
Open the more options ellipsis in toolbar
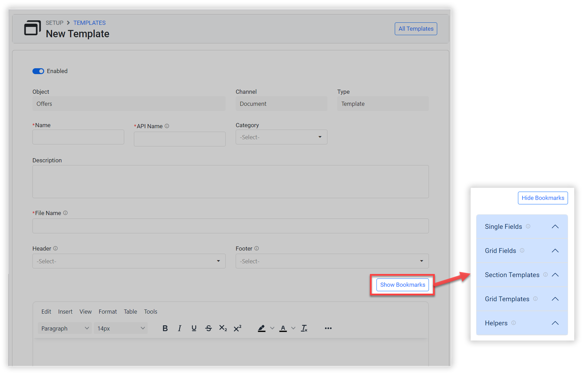(328, 328)
